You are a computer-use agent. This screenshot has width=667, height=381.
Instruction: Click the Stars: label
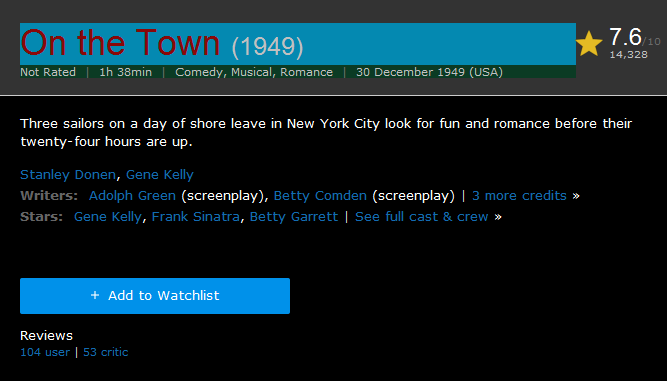[41, 216]
